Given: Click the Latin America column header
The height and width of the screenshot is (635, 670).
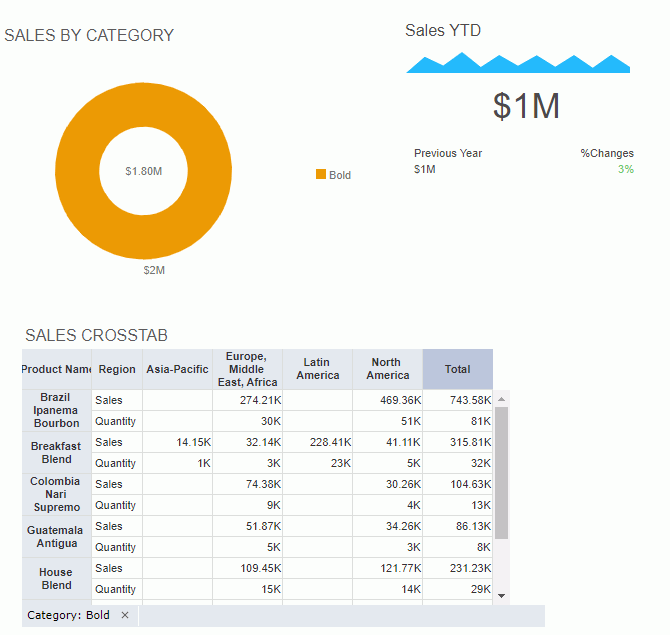Looking at the screenshot, I should point(317,369).
